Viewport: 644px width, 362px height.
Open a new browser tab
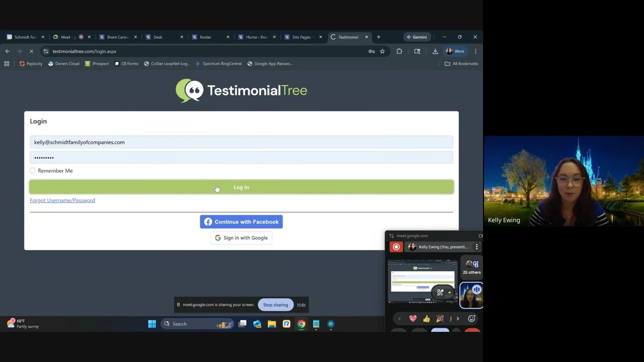click(378, 37)
